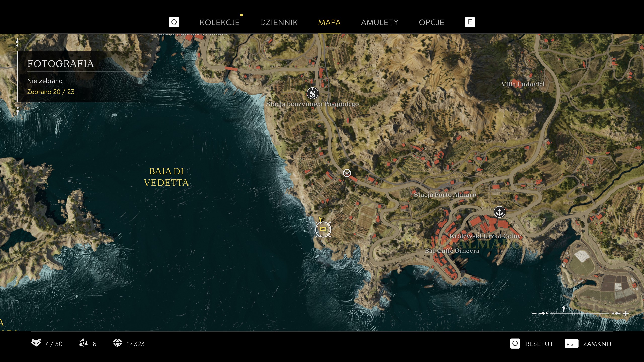Select the photograph collectible map marker
Screen dimensions: 644x362
(x=323, y=229)
